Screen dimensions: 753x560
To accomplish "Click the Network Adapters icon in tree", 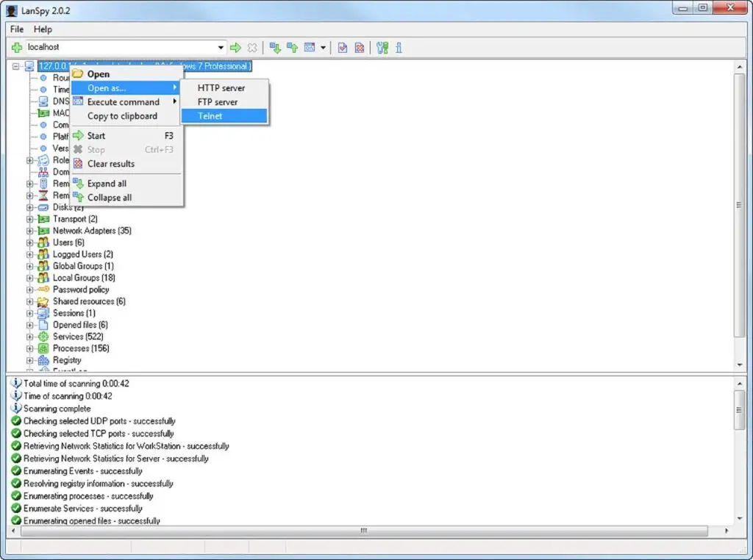I will point(43,231).
